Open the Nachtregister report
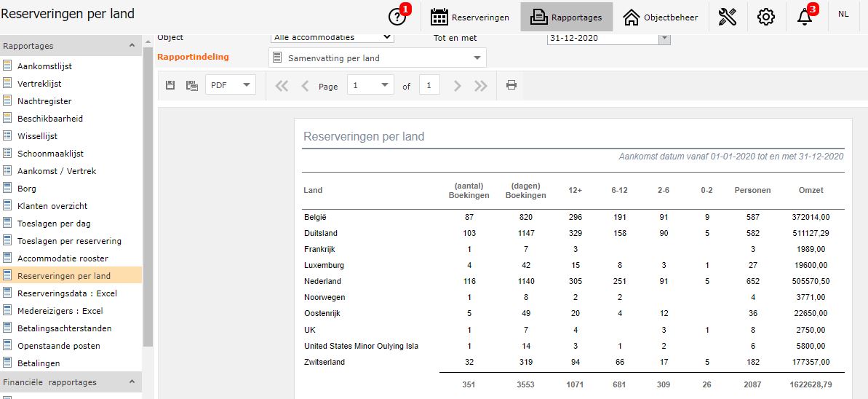Viewport: 868px width, 399px height. point(44,101)
